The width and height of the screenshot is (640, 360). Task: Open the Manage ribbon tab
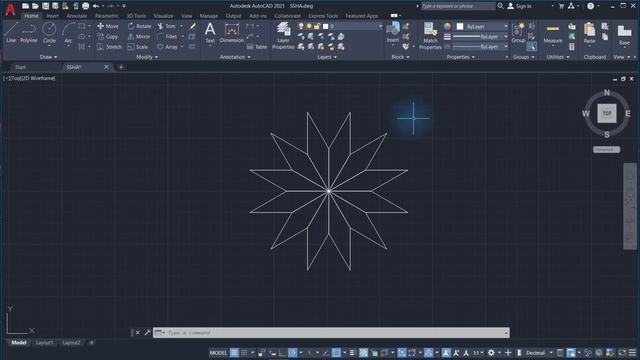209,16
